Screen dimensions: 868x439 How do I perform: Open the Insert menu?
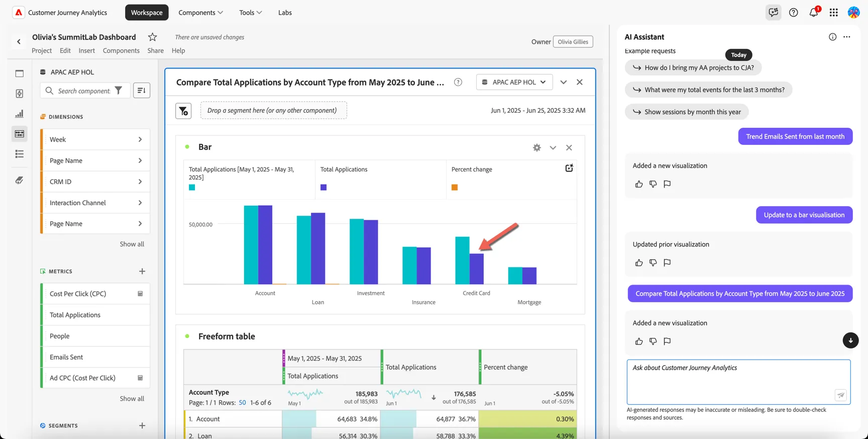[x=86, y=50]
